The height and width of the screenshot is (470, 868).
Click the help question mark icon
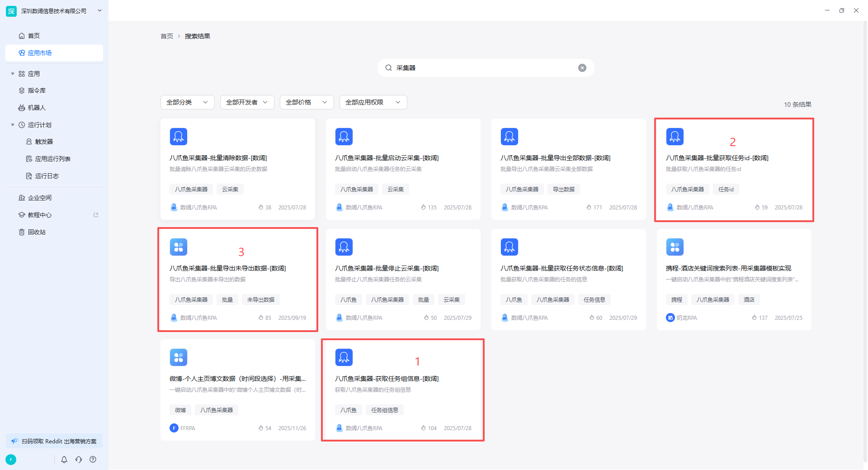point(93,460)
